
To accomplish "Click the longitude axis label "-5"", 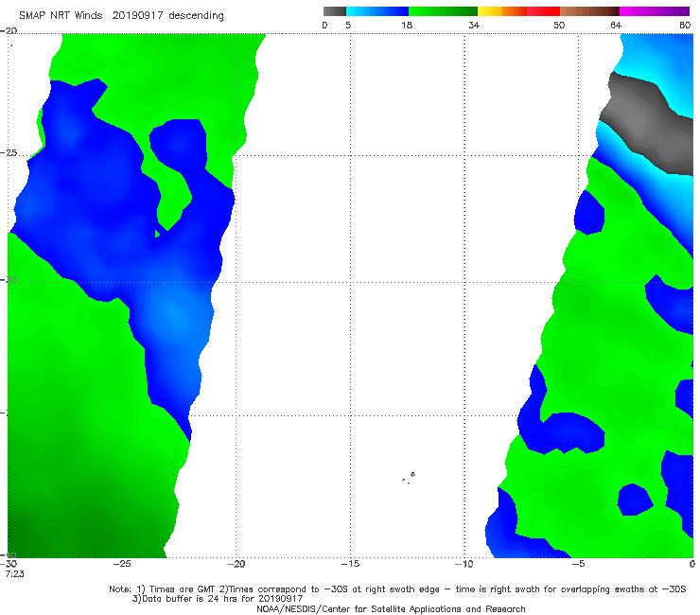I will pos(578,564).
